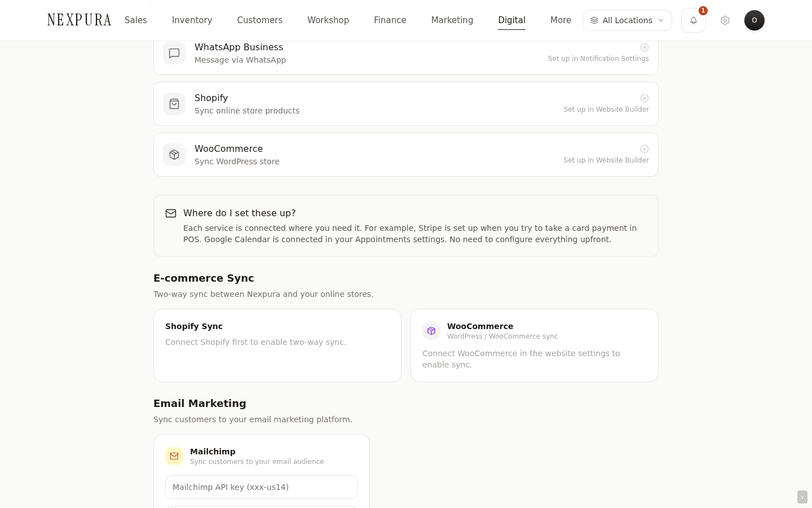Click the not-connected status icon for Shopify
The height and width of the screenshot is (508, 812).
coord(645,98)
